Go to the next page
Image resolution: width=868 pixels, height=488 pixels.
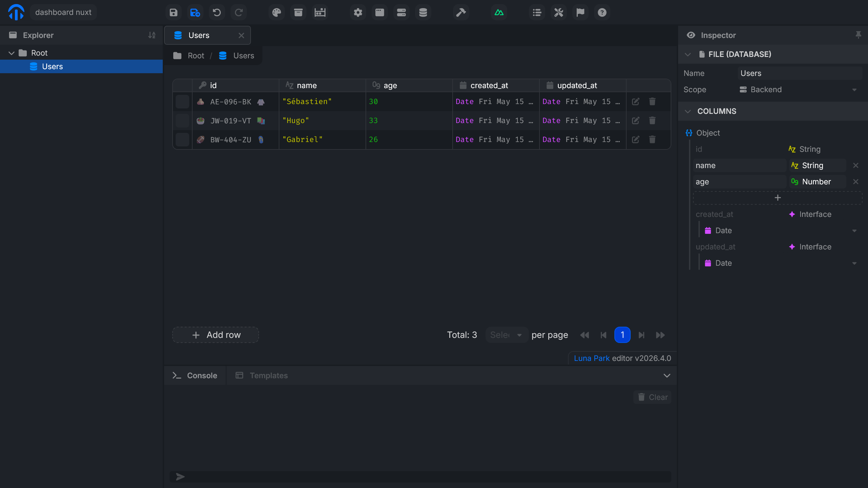point(642,335)
